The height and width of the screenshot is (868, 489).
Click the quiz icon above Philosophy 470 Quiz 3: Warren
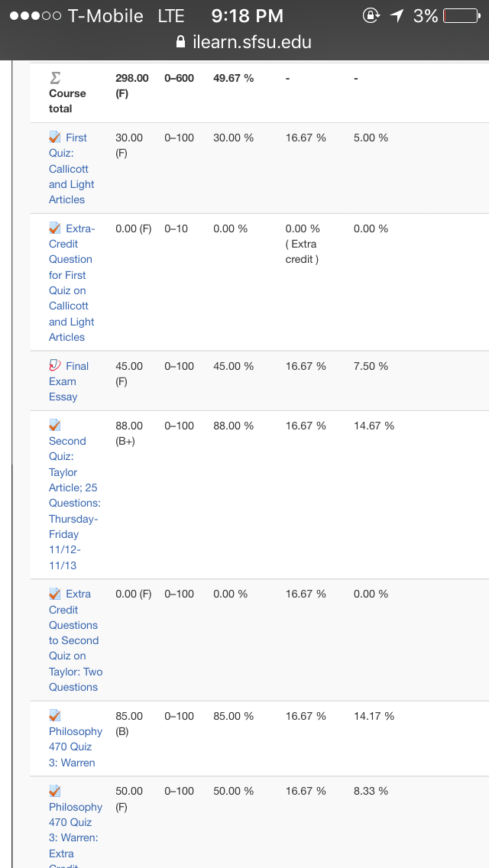tap(54, 715)
